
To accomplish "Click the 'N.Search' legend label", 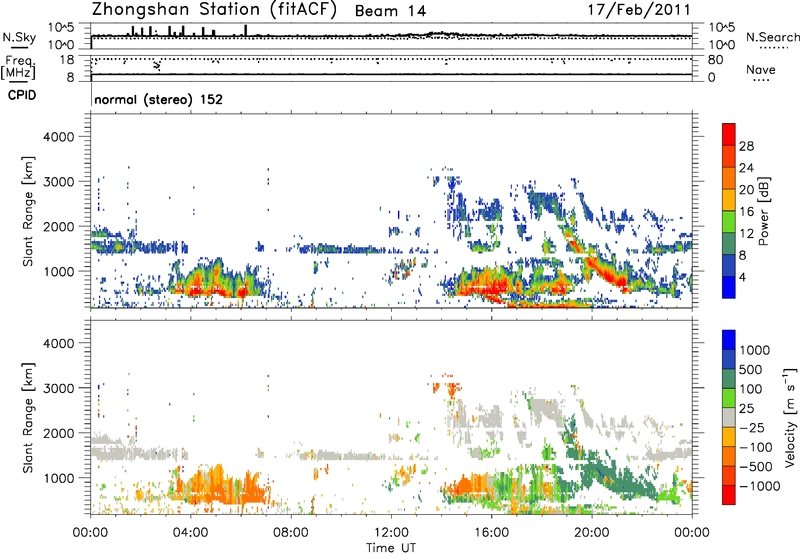I will click(772, 37).
